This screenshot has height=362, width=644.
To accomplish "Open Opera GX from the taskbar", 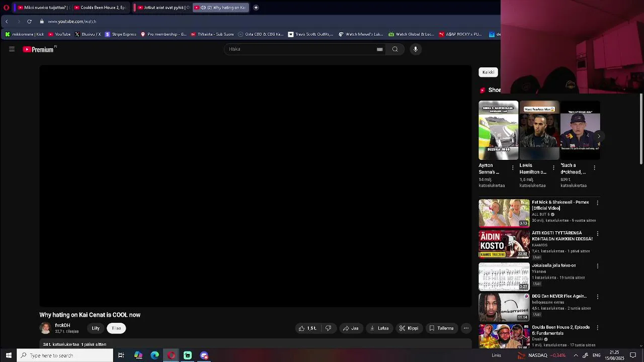I will click(172, 355).
